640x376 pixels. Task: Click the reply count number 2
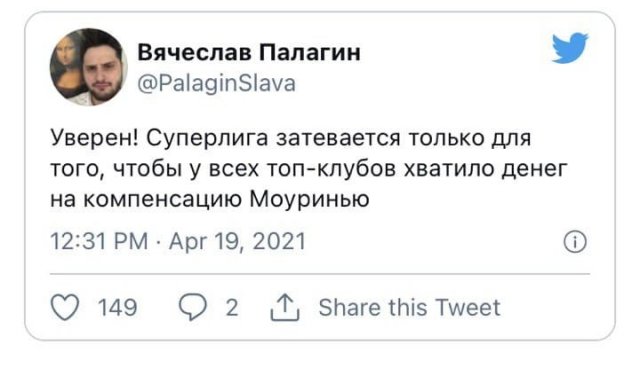click(x=232, y=307)
